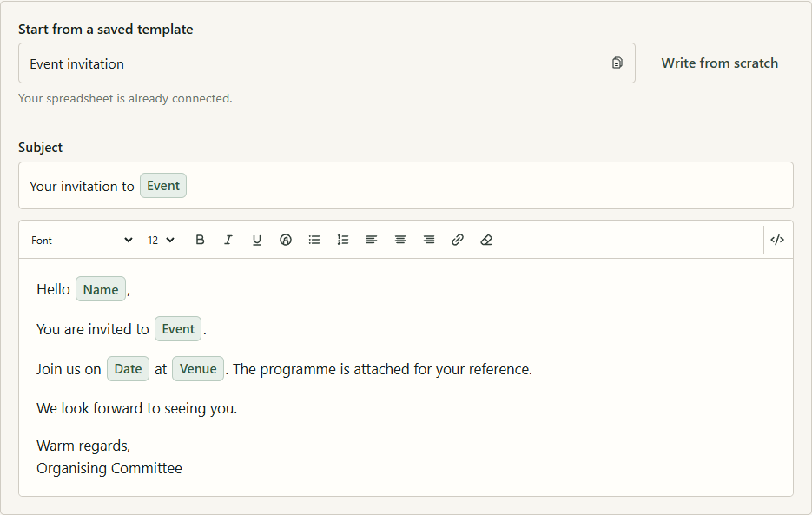This screenshot has width=812, height=515.
Task: Open the text color tool
Action: (x=286, y=240)
